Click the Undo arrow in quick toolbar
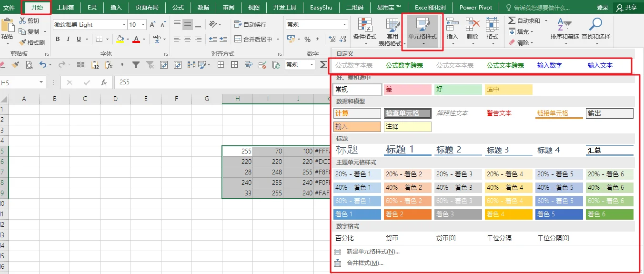The height and width of the screenshot is (274, 644). click(43, 65)
